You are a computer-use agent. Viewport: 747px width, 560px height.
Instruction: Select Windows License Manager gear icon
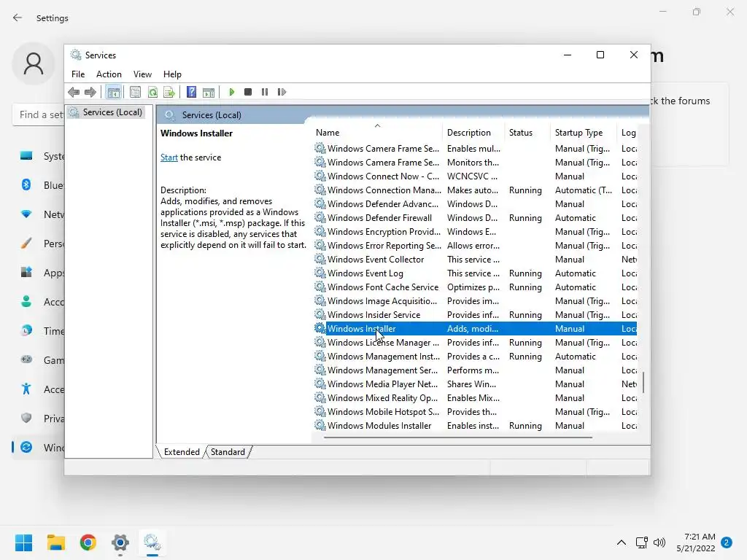(320, 342)
